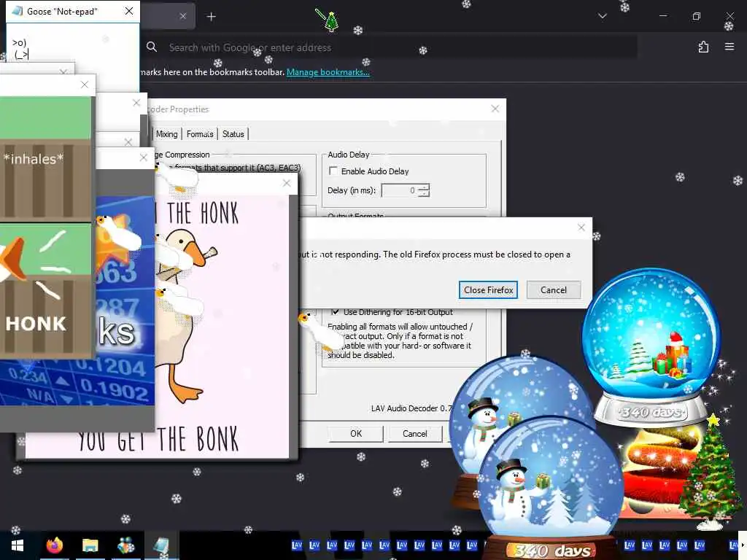Close the decoder Properties window
Viewport: 747px width, 560px height.
(x=495, y=109)
